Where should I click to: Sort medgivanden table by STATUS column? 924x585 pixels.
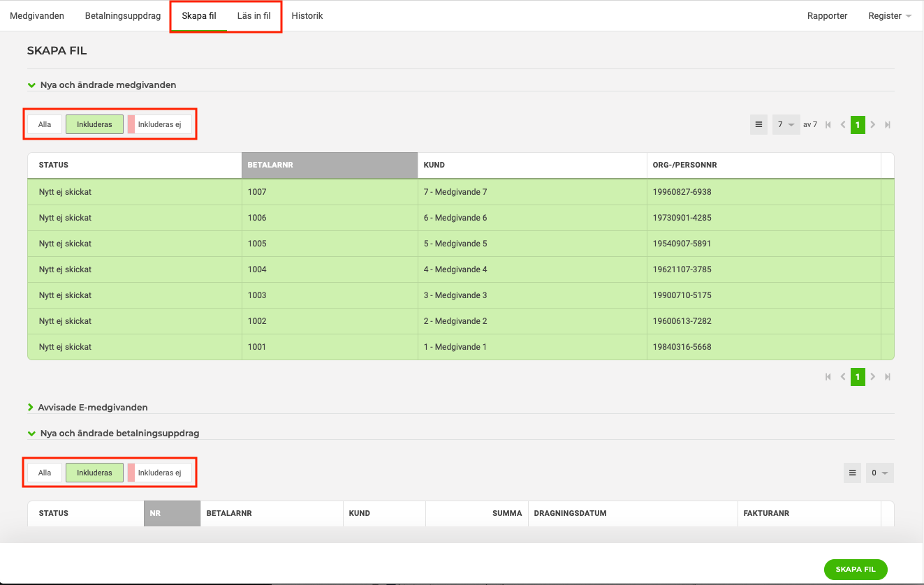135,165
